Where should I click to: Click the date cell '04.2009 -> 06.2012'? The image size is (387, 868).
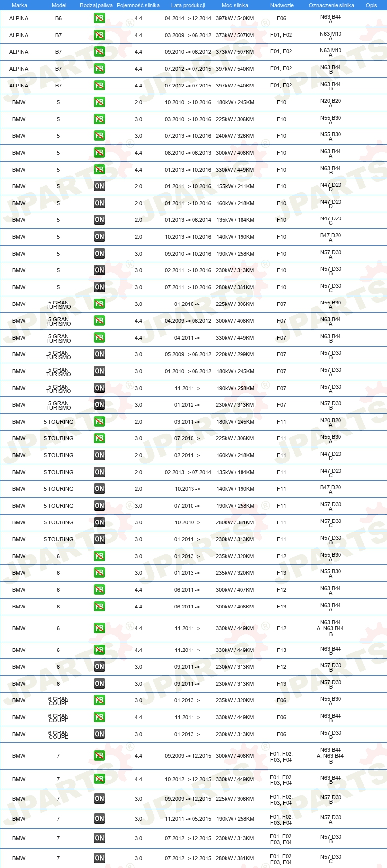point(188,321)
